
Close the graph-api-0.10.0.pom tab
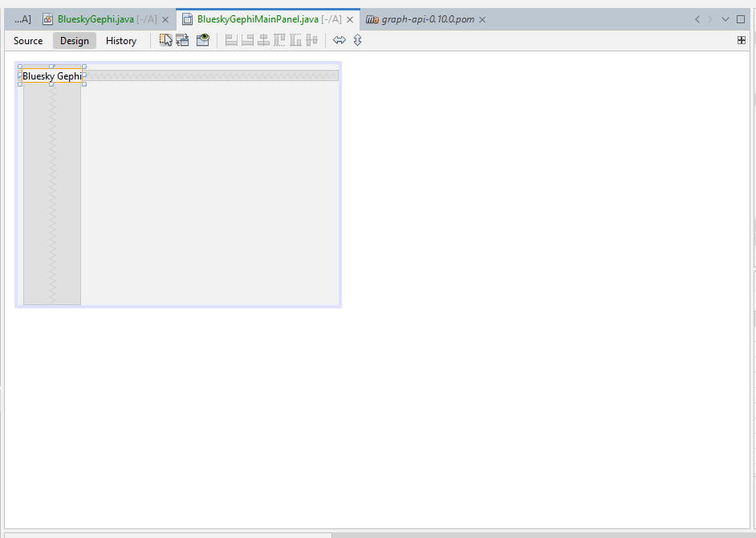pyautogui.click(x=482, y=20)
